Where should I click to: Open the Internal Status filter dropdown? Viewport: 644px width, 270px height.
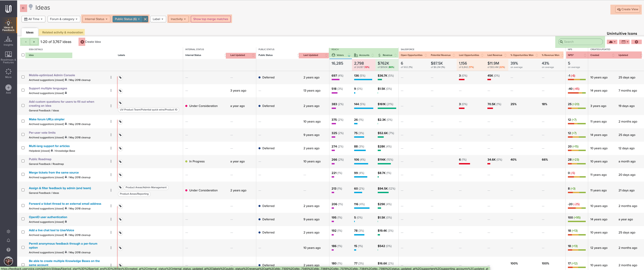click(96, 19)
